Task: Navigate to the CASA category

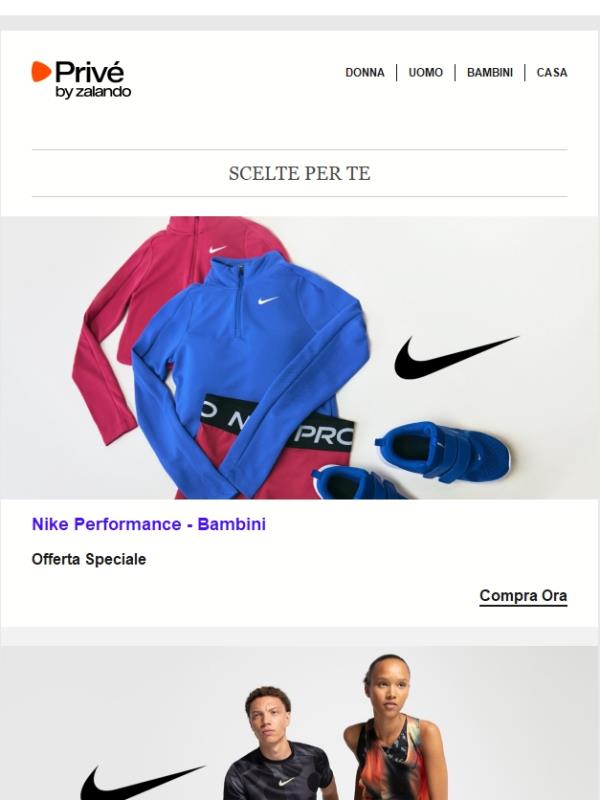Action: click(x=552, y=73)
